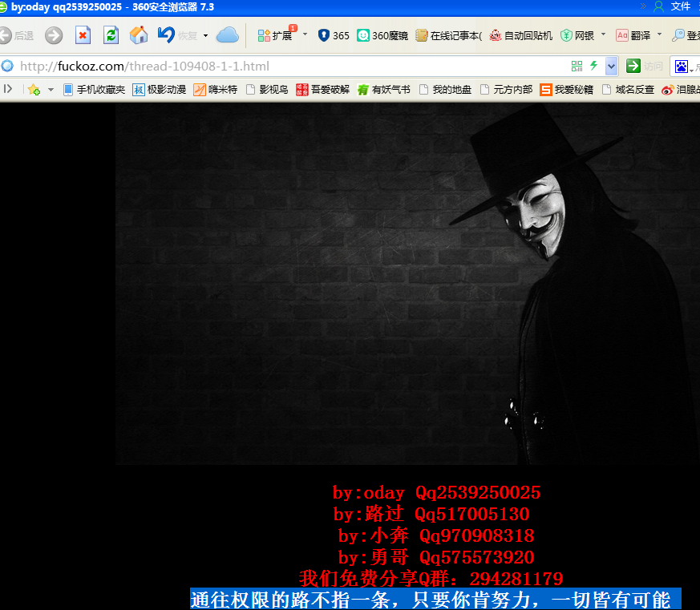Click the user account profile icon
The height and width of the screenshot is (610, 700).
[x=658, y=6]
